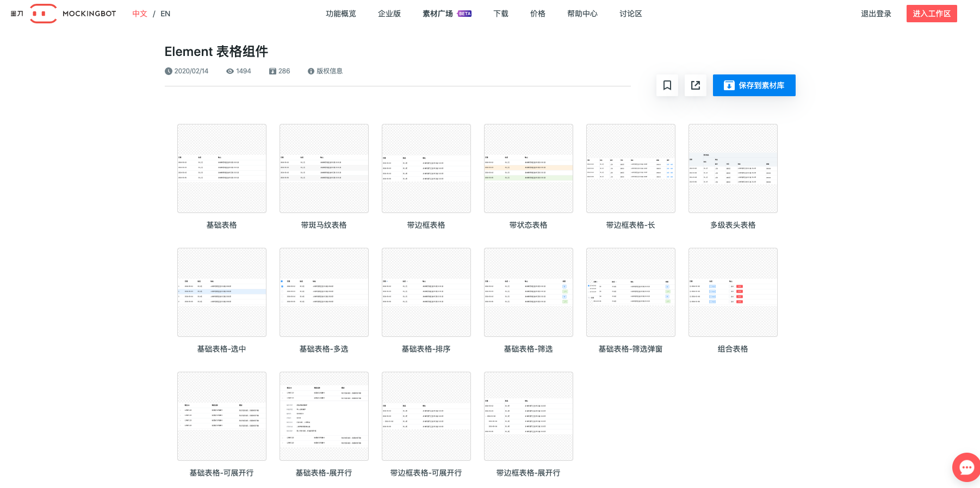Open 功能概览 in the navigation
Screen dimensions: 980x488
click(x=341, y=14)
